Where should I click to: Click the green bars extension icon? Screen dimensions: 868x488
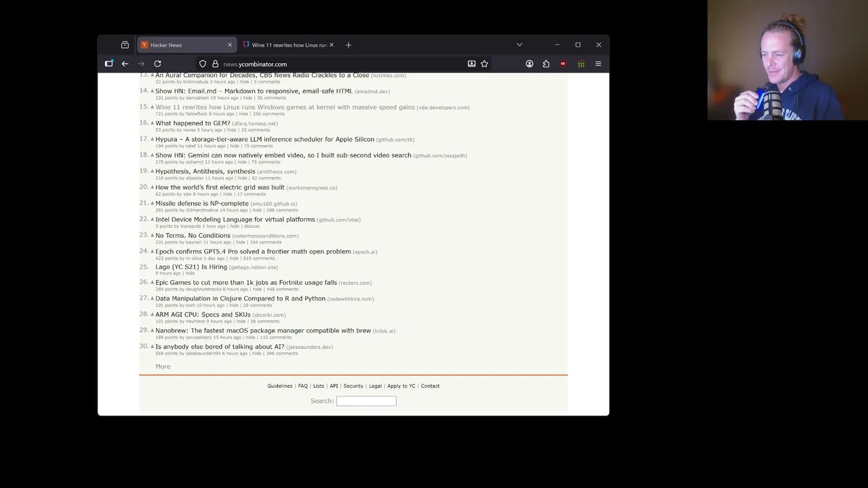pyautogui.click(x=581, y=64)
